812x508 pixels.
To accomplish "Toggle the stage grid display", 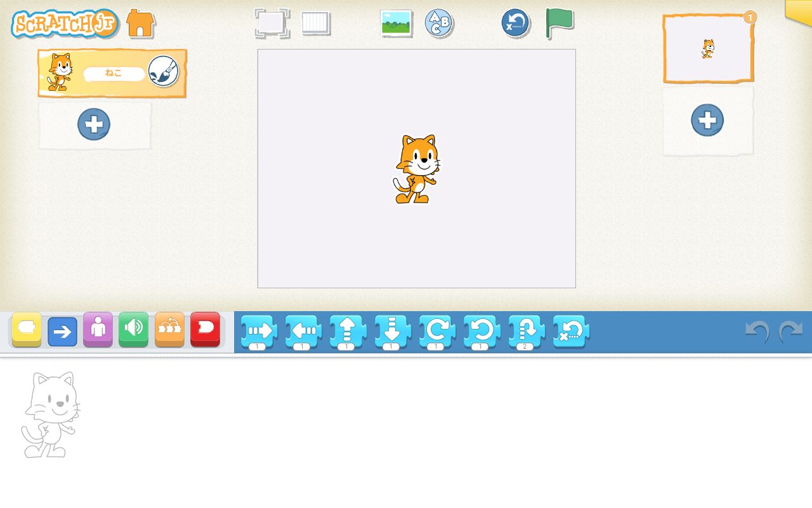I will [316, 22].
